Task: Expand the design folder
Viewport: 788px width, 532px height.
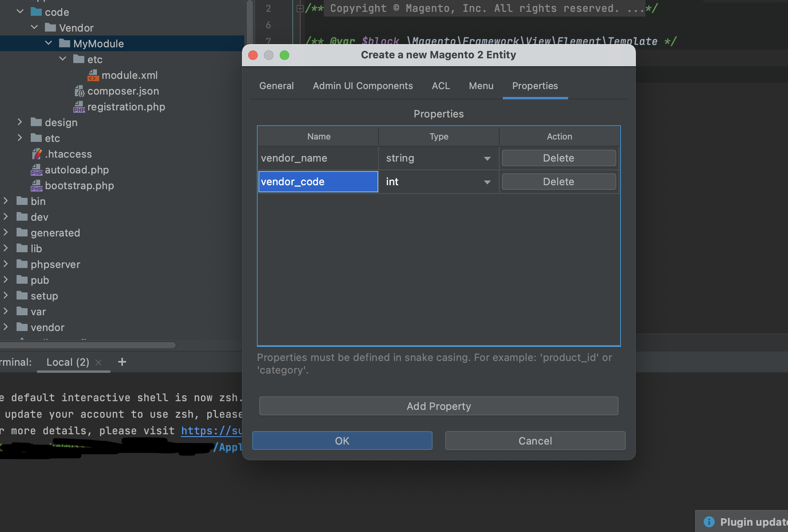Action: click(20, 122)
